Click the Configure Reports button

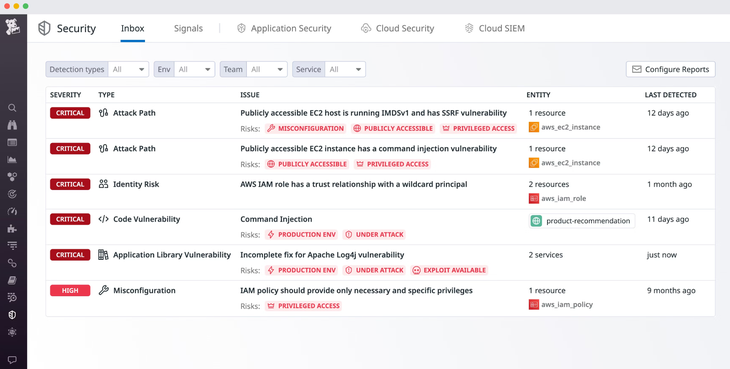670,69
